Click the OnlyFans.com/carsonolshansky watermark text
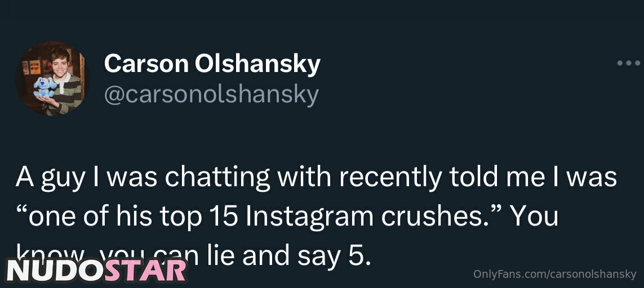644x288 pixels. coord(554,274)
